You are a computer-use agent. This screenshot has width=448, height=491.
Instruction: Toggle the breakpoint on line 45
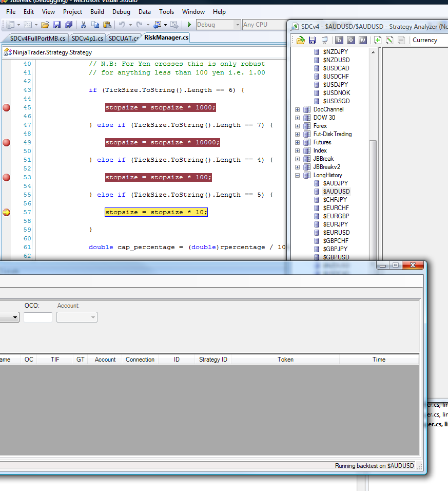(7, 107)
